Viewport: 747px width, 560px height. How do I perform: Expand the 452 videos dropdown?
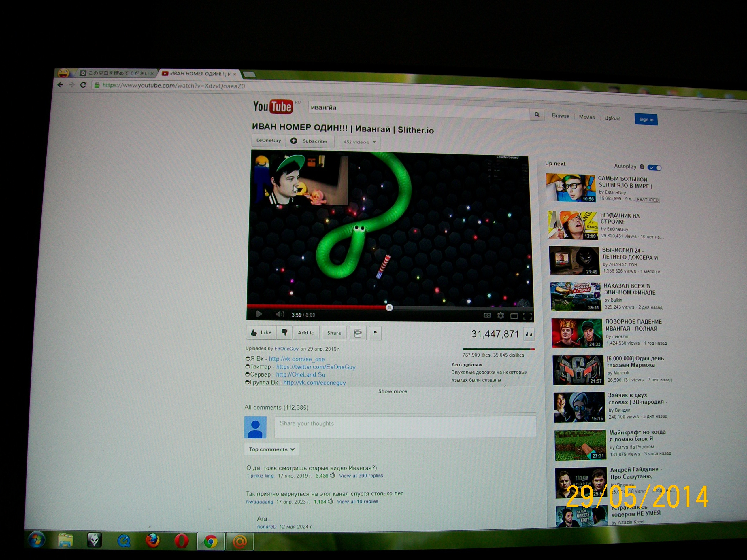[x=360, y=142]
